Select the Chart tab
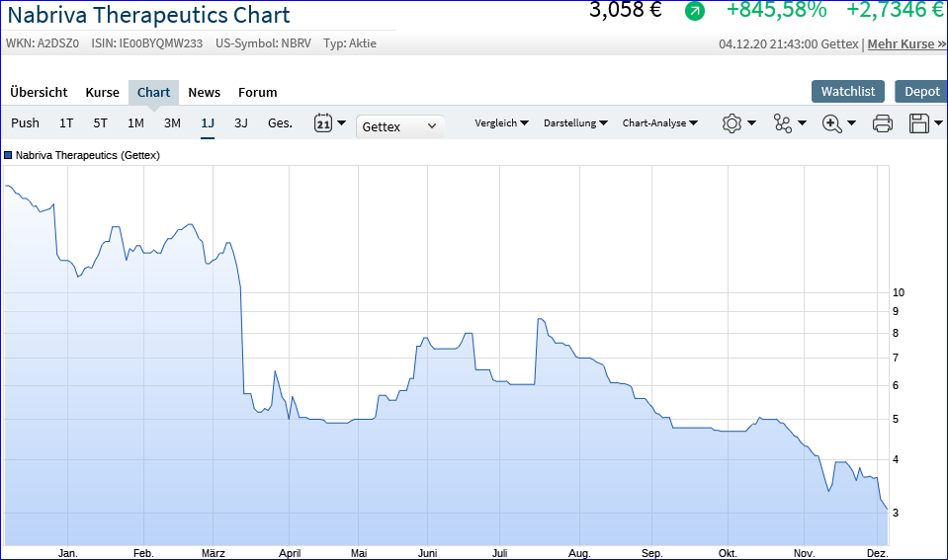The width and height of the screenshot is (948, 560). (x=153, y=93)
